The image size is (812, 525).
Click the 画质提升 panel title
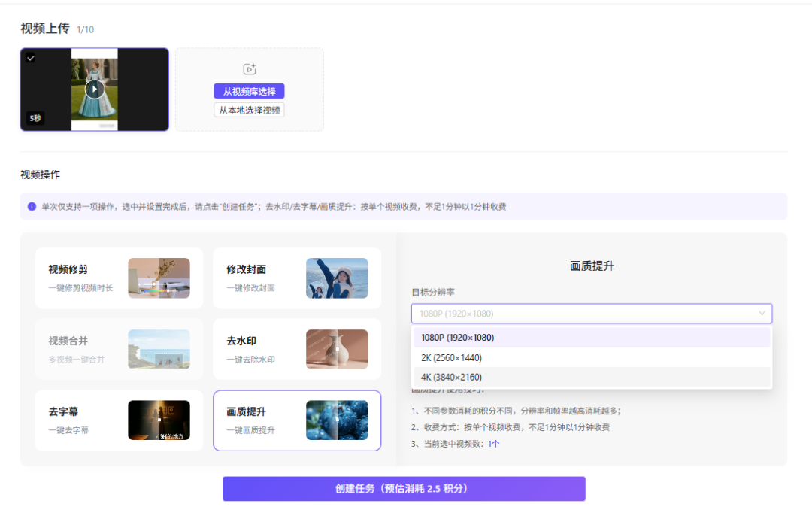tap(592, 266)
